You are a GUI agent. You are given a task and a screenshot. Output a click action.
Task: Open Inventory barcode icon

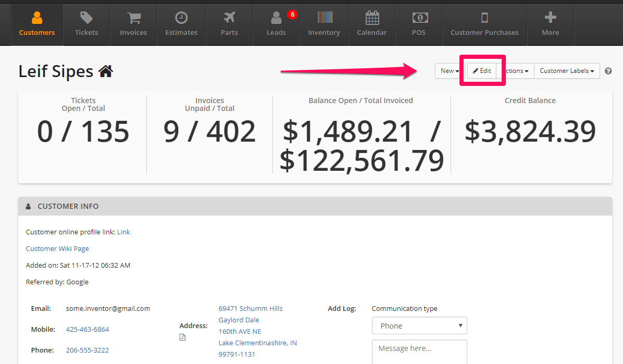tap(325, 18)
